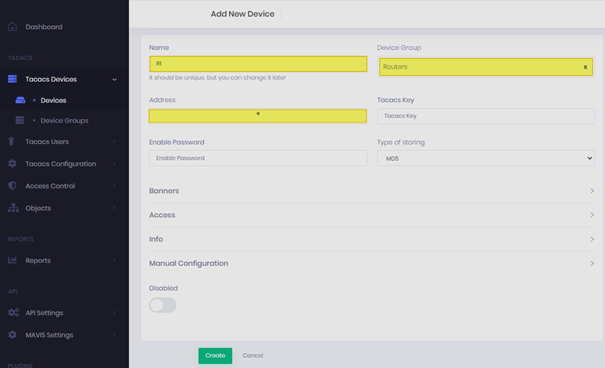Click the MAVIS Settings gear icon

click(x=12, y=335)
